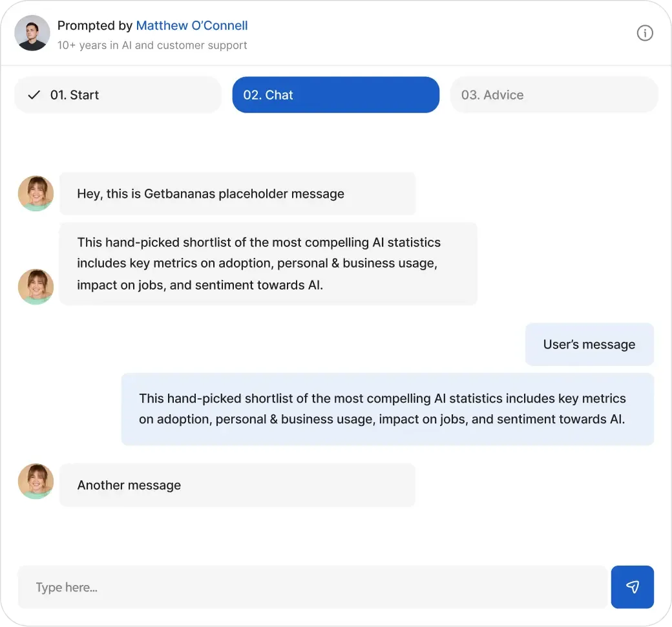This screenshot has width=672, height=627.
Task: Go to the 01. Start step
Action: coord(118,95)
